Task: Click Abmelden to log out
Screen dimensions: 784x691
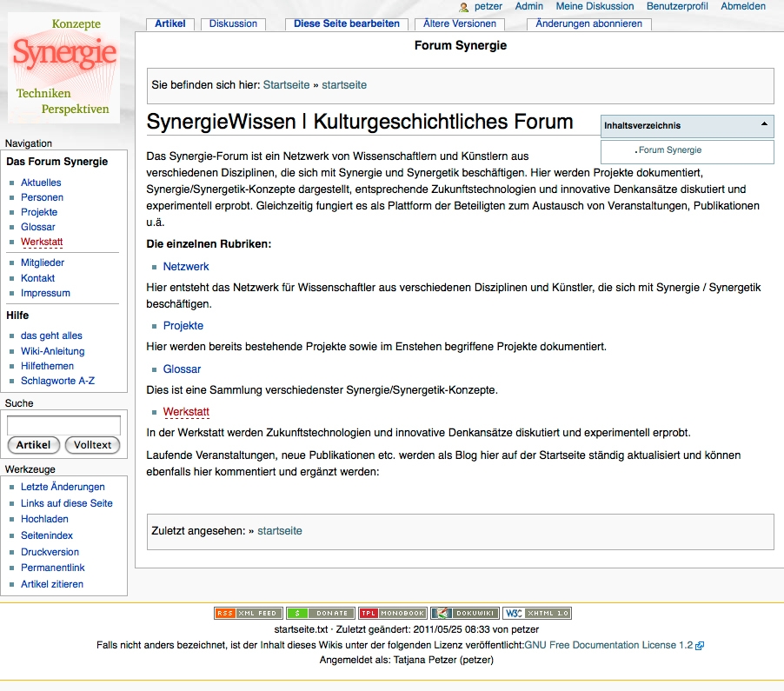Action: [x=743, y=6]
